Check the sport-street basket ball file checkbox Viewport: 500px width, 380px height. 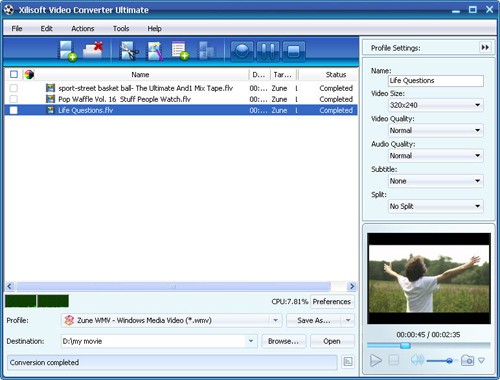coord(14,88)
